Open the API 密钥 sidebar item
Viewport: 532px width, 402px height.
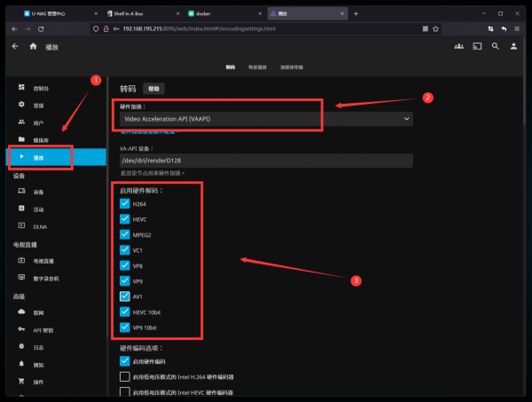[x=44, y=329]
